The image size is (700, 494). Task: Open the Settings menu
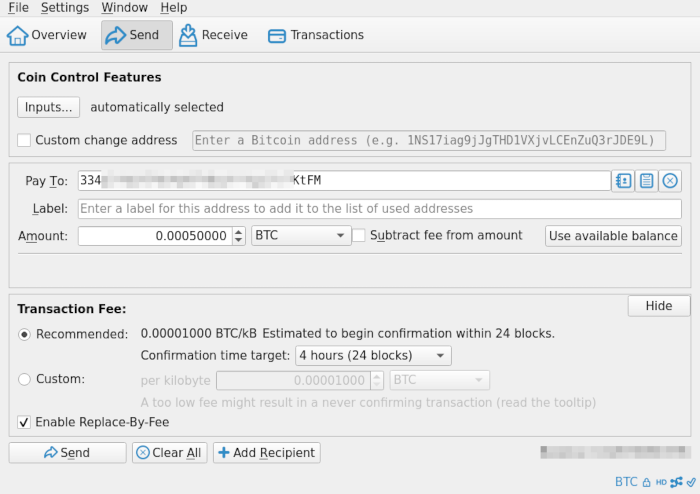pos(65,8)
